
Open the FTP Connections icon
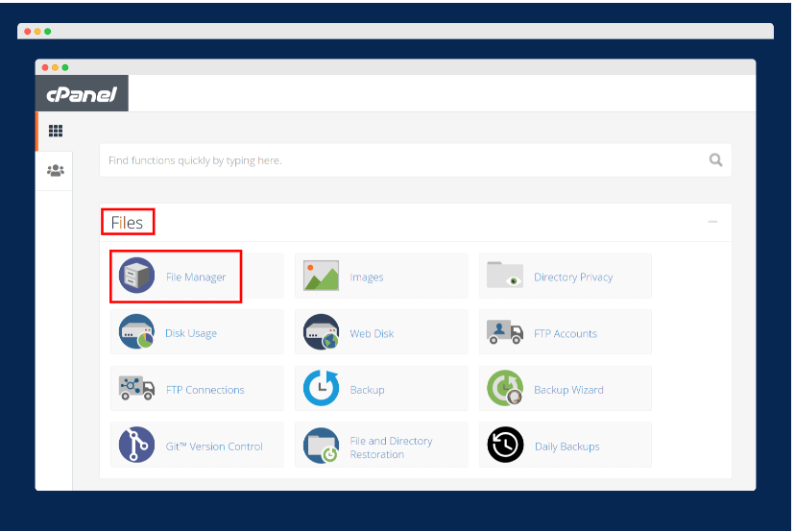136,389
